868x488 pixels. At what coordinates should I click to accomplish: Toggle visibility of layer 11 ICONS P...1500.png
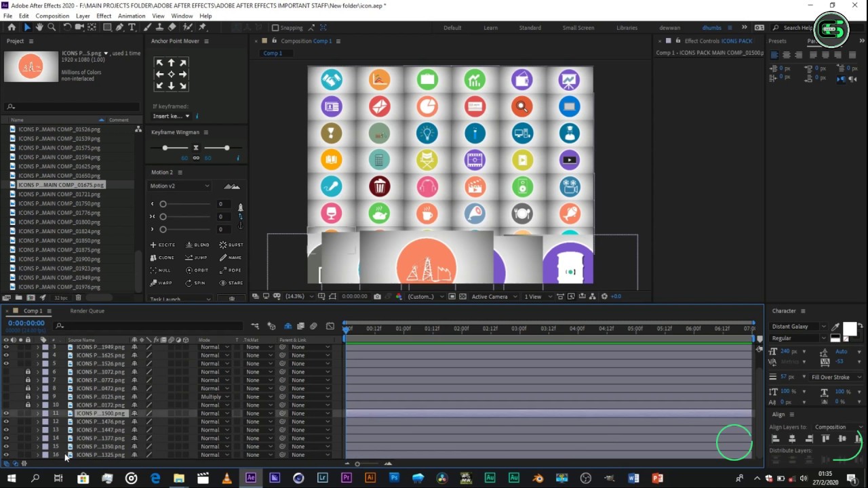click(6, 413)
